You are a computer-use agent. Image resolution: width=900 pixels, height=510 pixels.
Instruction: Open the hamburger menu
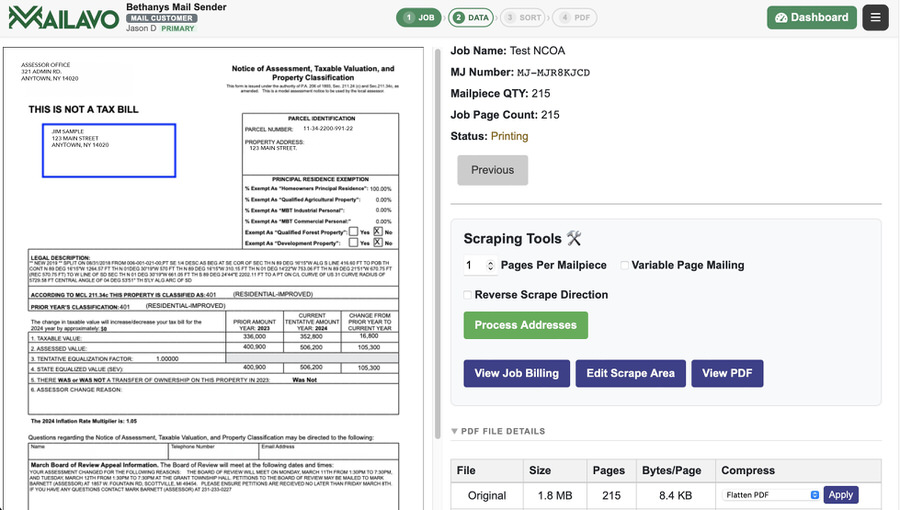pyautogui.click(x=875, y=18)
